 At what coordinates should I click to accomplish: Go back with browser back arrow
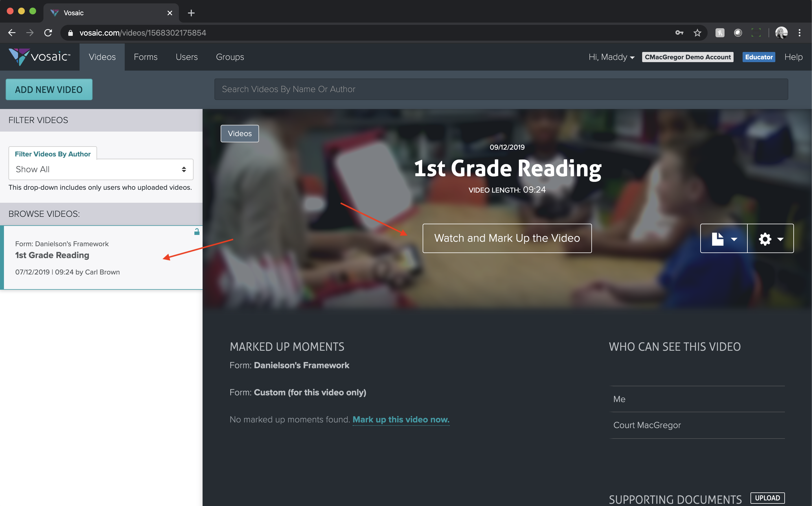[x=12, y=33]
